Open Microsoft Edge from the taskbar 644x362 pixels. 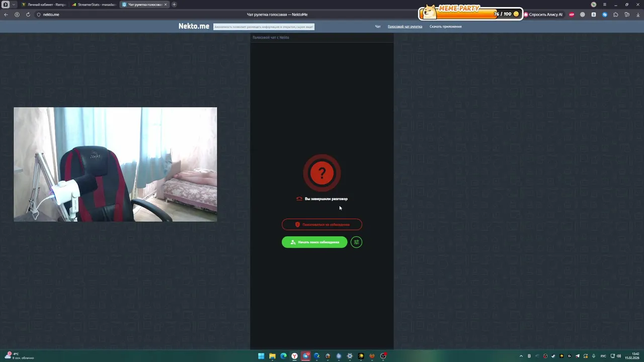(x=283, y=356)
